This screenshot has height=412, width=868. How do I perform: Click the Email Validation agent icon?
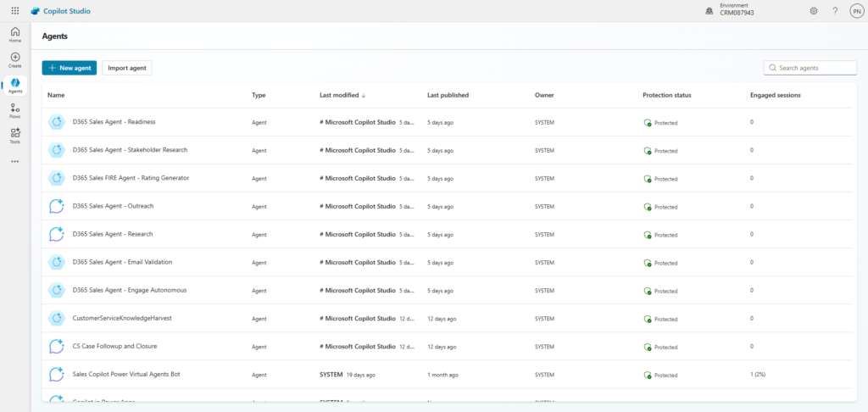coord(57,262)
